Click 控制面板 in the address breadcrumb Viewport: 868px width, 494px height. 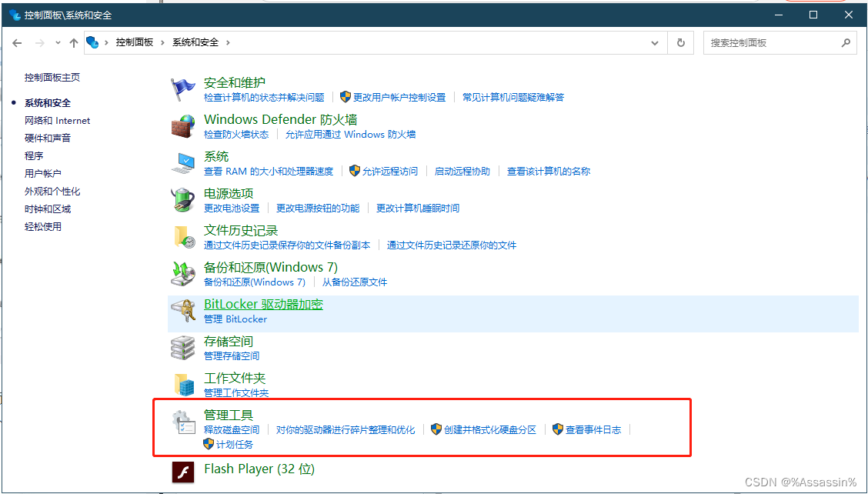tap(135, 42)
